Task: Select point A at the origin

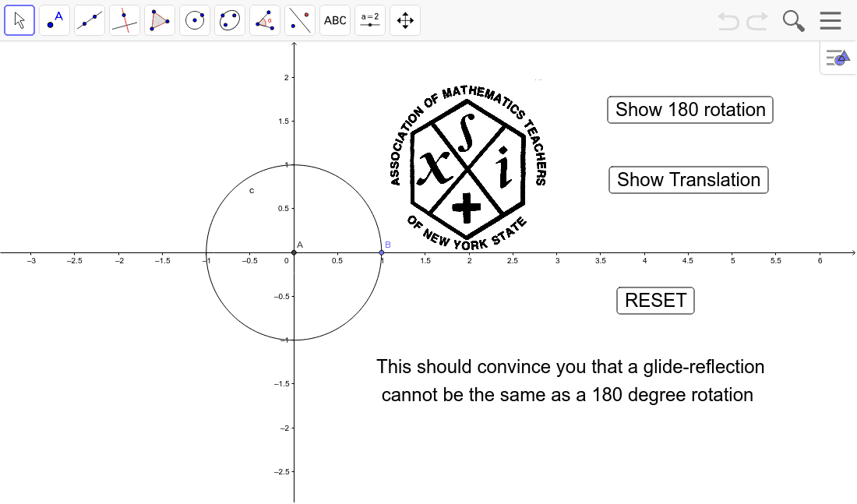Action: [x=294, y=252]
